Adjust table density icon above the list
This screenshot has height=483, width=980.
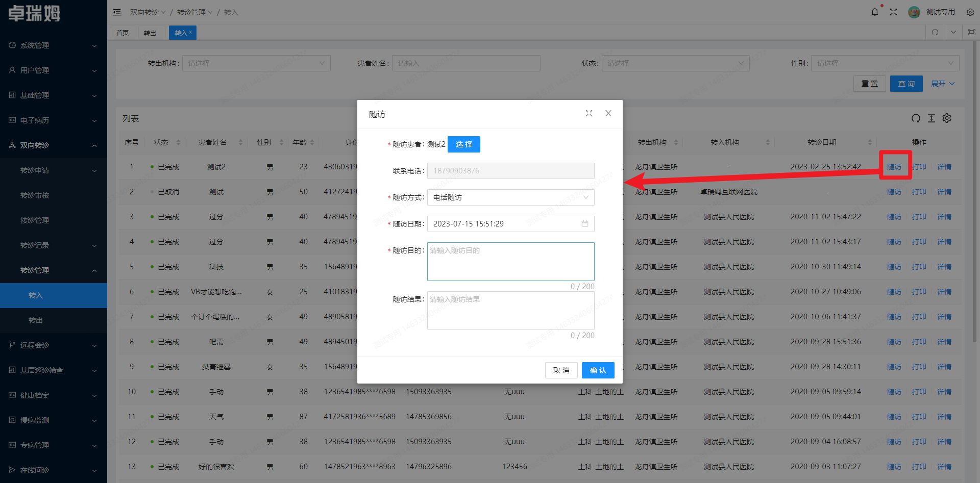click(932, 118)
